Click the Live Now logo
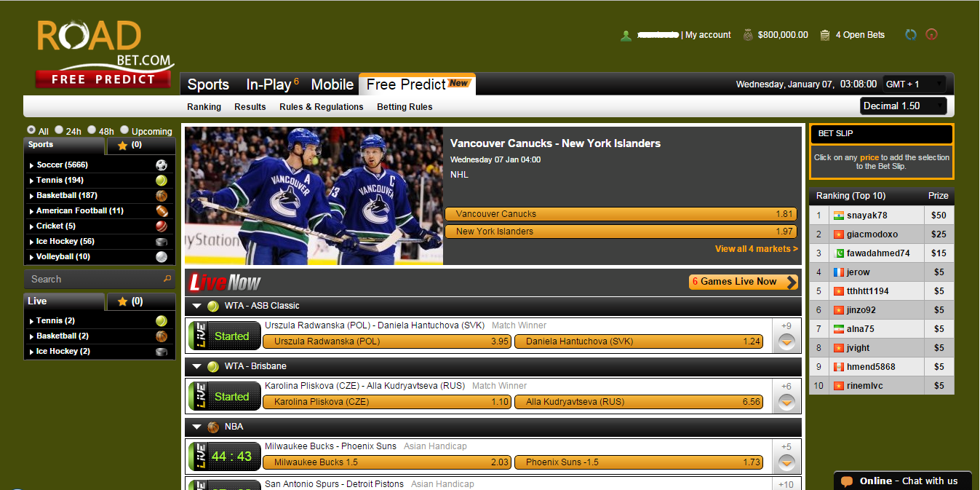Viewport: 980px width, 490px height. [225, 282]
